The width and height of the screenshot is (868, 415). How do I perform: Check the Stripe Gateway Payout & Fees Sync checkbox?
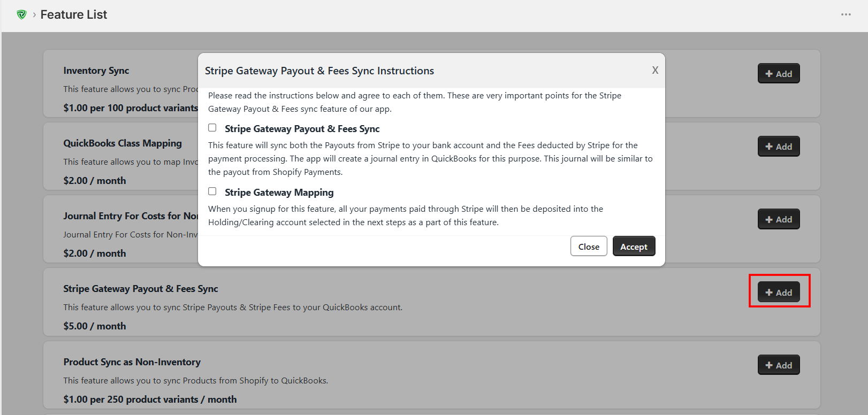pyautogui.click(x=212, y=128)
